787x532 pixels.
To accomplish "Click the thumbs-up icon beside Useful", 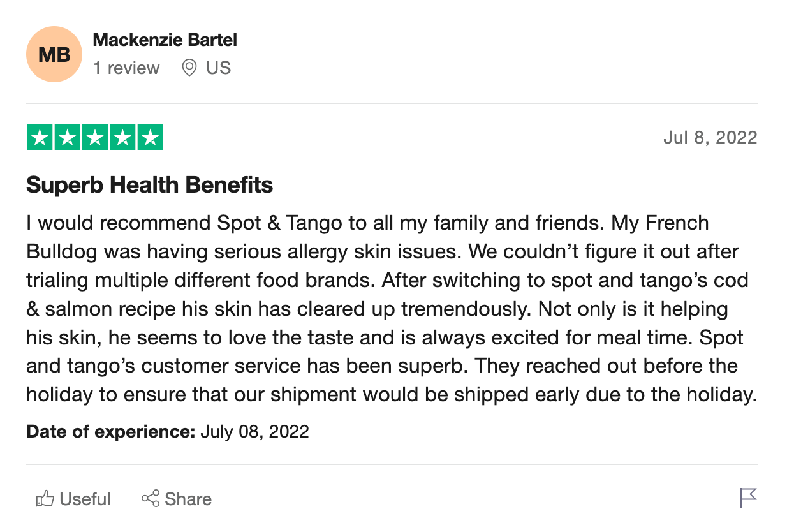I will point(45,499).
